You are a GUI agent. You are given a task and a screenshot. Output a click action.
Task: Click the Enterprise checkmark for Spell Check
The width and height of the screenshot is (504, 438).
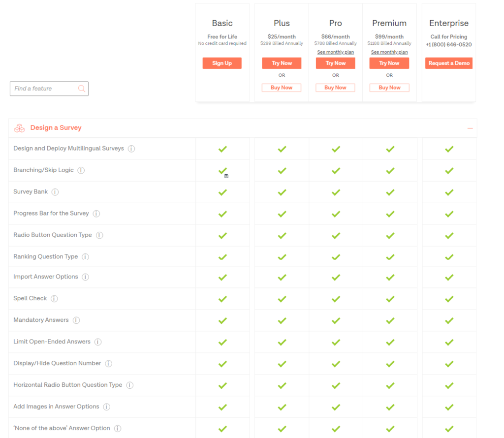(x=449, y=299)
